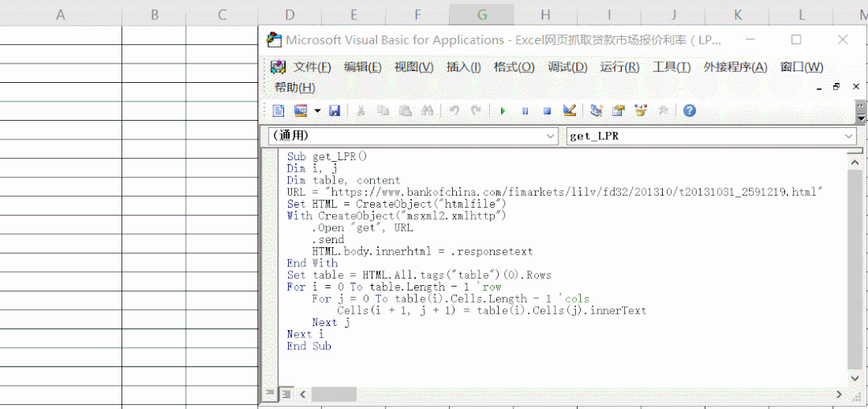This screenshot has height=409, width=868.
Task: Open the 插入(I) menu
Action: click(x=464, y=67)
